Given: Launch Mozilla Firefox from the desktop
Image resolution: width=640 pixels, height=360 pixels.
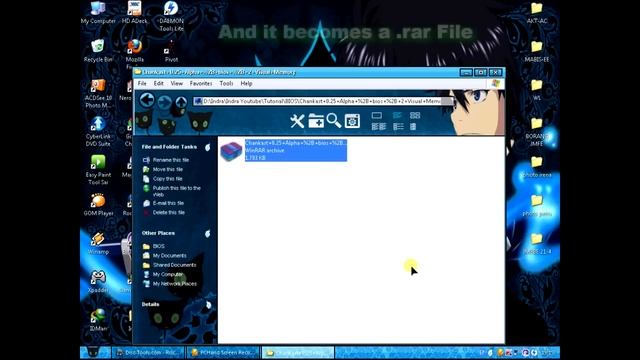Looking at the screenshot, I should click(134, 54).
